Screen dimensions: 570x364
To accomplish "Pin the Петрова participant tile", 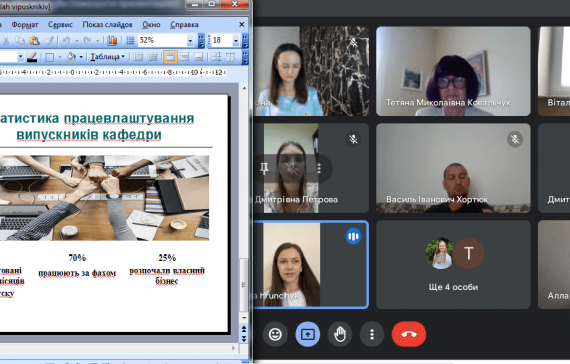I will coord(264,168).
